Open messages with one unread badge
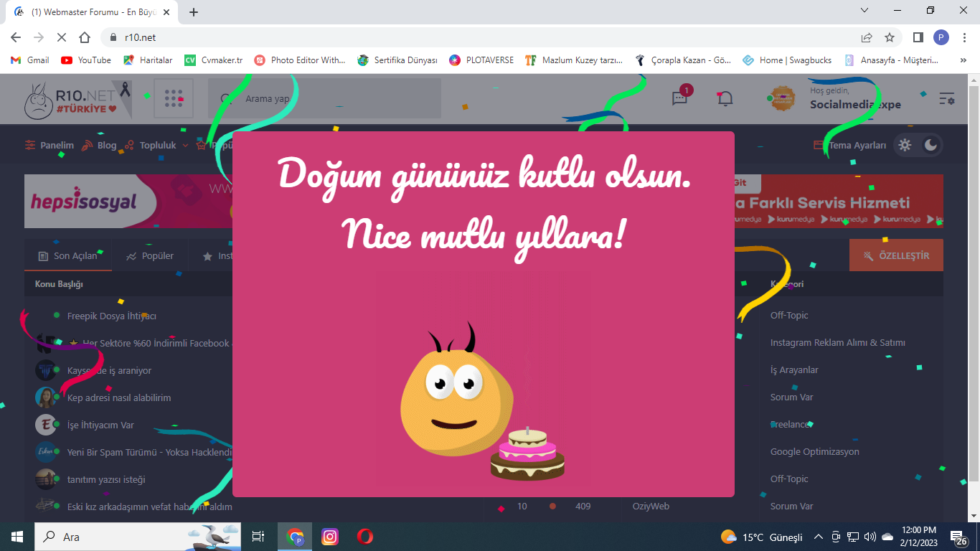This screenshot has width=980, height=551. (680, 98)
